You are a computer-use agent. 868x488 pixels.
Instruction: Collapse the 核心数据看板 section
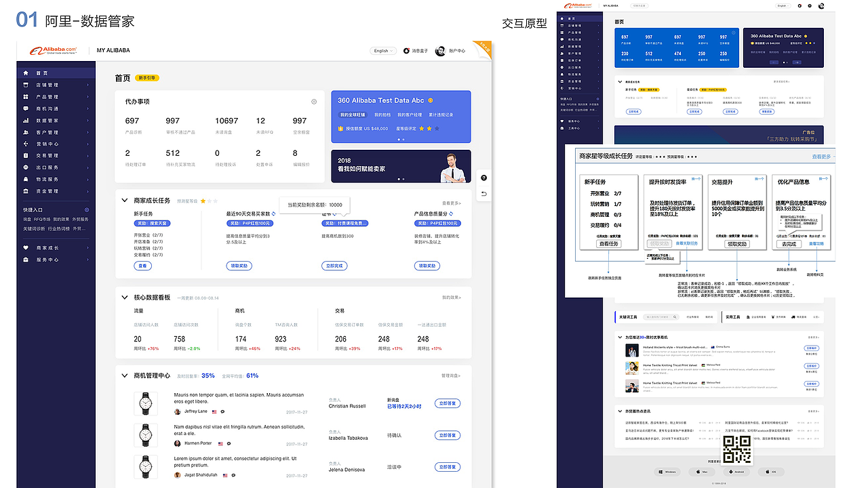124,298
